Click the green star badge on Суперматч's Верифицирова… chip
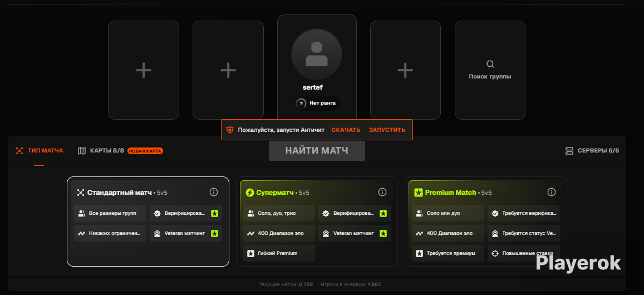This screenshot has width=644, height=295. (x=383, y=213)
